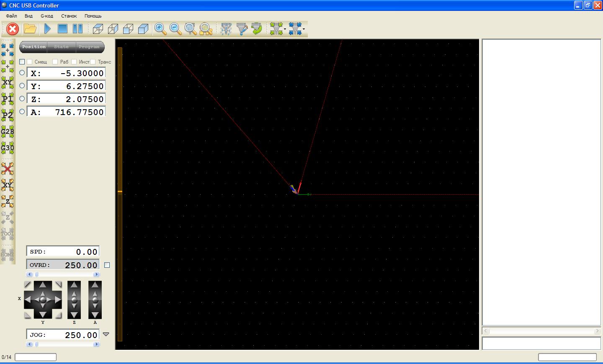Zoom out with the minus magnifier

[x=175, y=29]
